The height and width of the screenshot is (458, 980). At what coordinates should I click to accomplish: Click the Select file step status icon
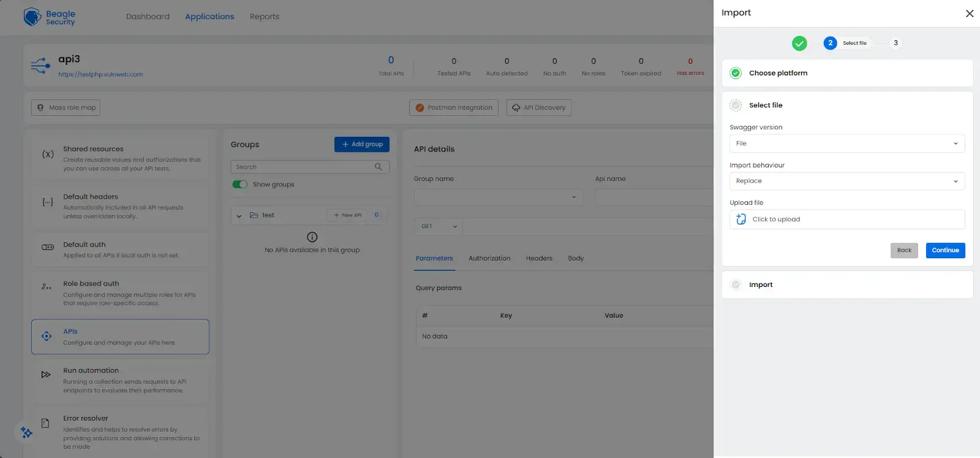[x=736, y=105]
